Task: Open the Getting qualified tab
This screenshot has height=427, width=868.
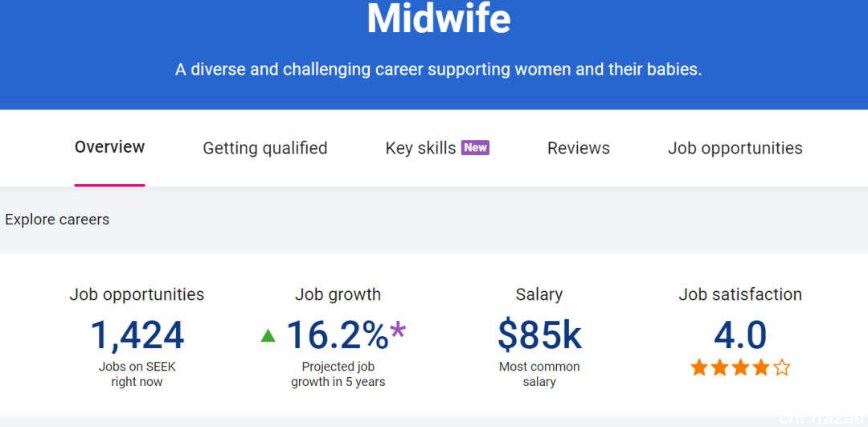Action: pos(265,149)
